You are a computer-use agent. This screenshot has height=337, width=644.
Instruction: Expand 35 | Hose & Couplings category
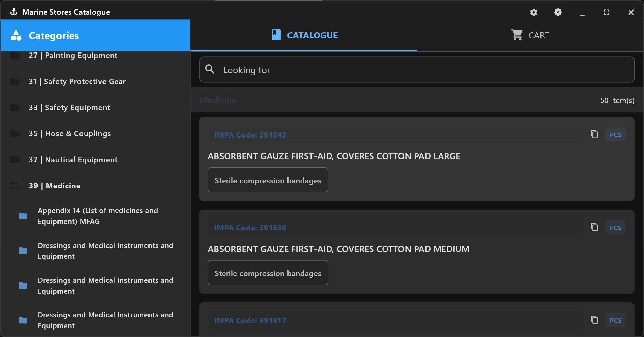point(95,133)
